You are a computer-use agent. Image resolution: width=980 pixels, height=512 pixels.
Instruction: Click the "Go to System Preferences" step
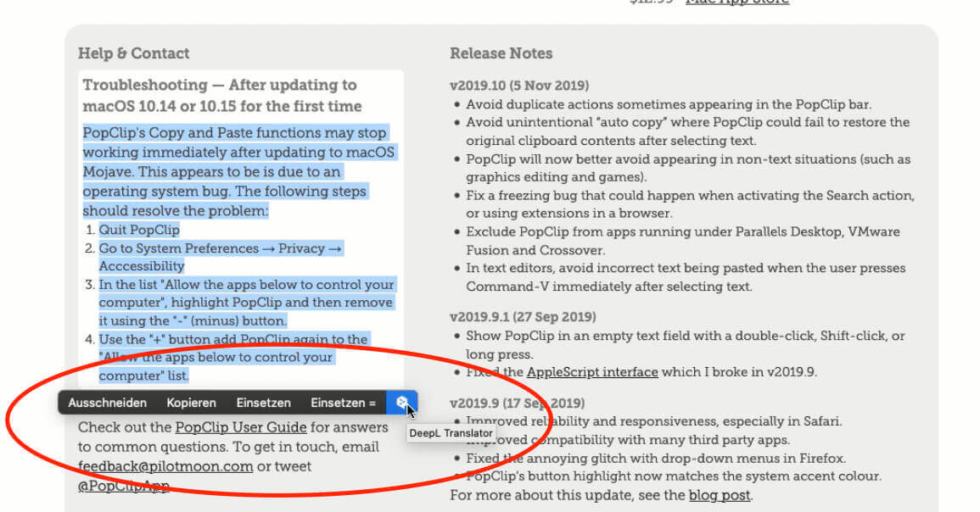pyautogui.click(x=220, y=257)
